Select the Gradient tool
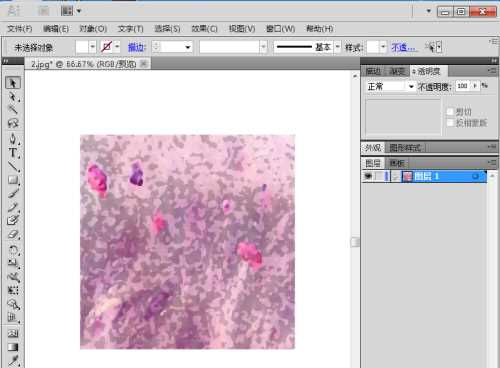 pyautogui.click(x=13, y=347)
